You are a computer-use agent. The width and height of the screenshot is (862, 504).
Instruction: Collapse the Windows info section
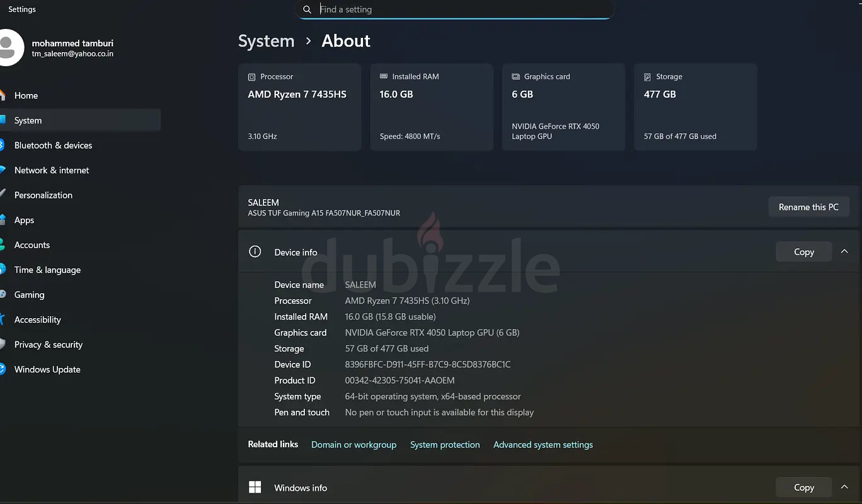tap(844, 487)
